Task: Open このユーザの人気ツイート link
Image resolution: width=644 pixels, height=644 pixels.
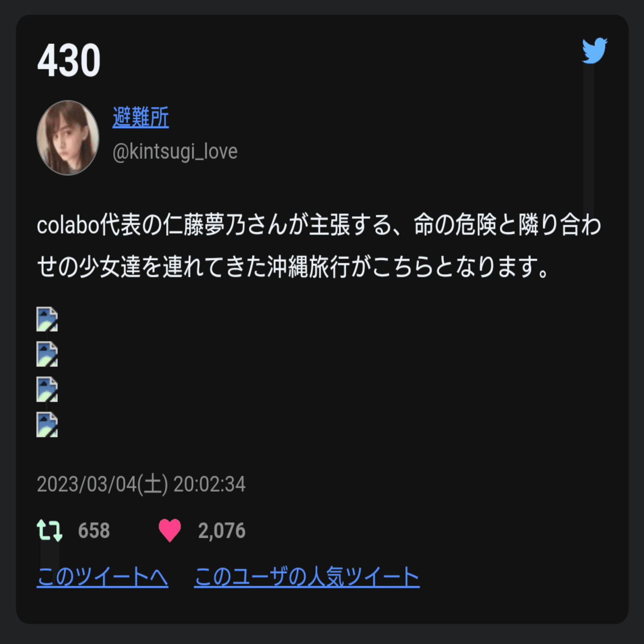Action: 306,577
